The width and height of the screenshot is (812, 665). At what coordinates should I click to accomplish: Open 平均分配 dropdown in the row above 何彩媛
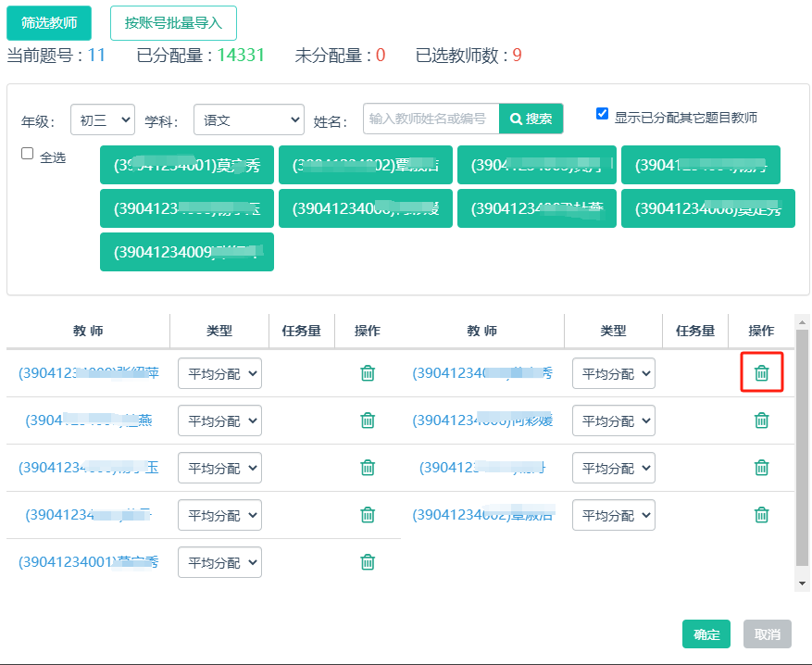[x=614, y=373]
